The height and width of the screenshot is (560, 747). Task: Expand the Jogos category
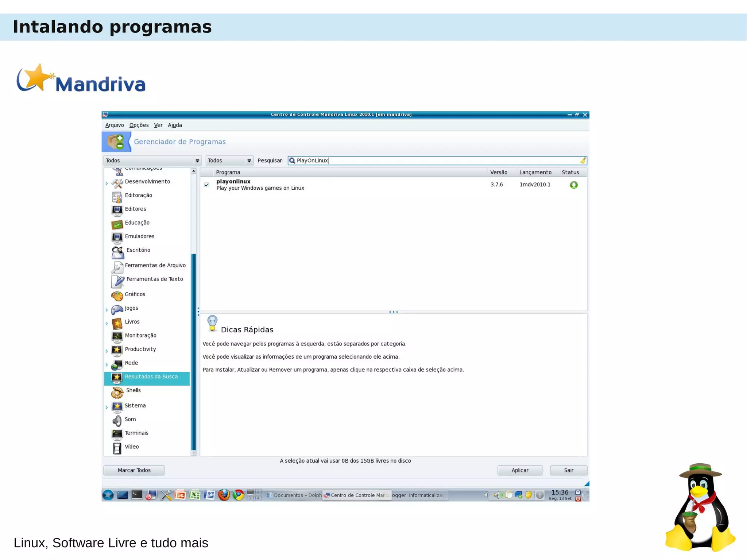(107, 310)
